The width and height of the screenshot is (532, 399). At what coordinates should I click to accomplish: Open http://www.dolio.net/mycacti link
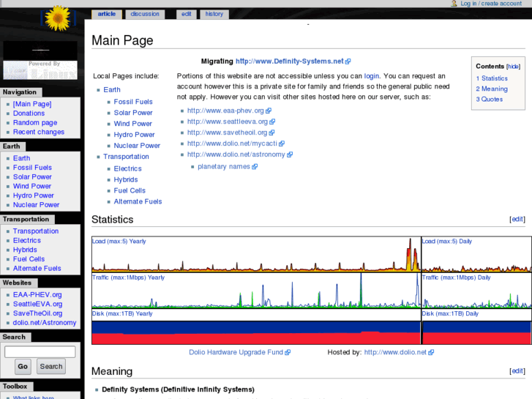click(x=236, y=143)
